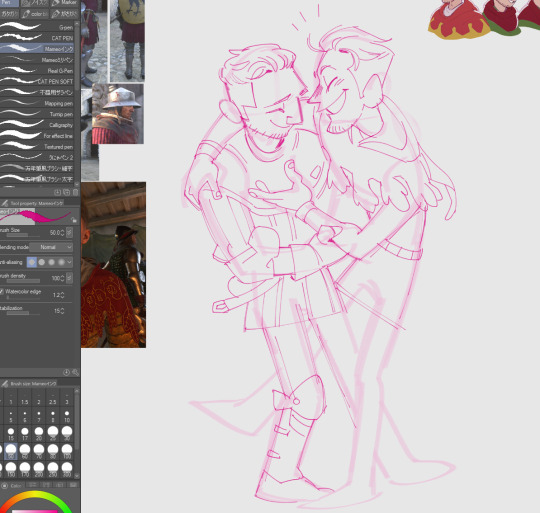Screen dimensions: 540x513
Task: Click the kettle-helmet soldier reference image
Action: coord(117,114)
